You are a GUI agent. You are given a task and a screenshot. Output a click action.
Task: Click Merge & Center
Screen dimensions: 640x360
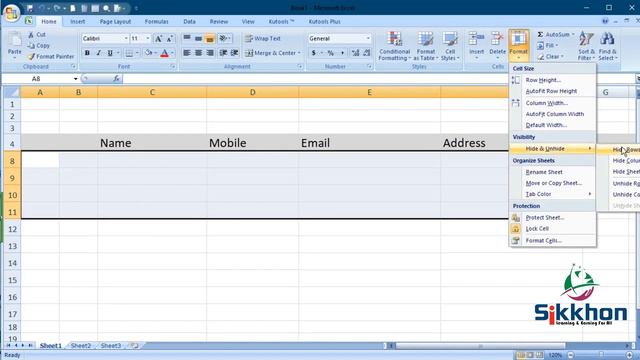tap(272, 53)
